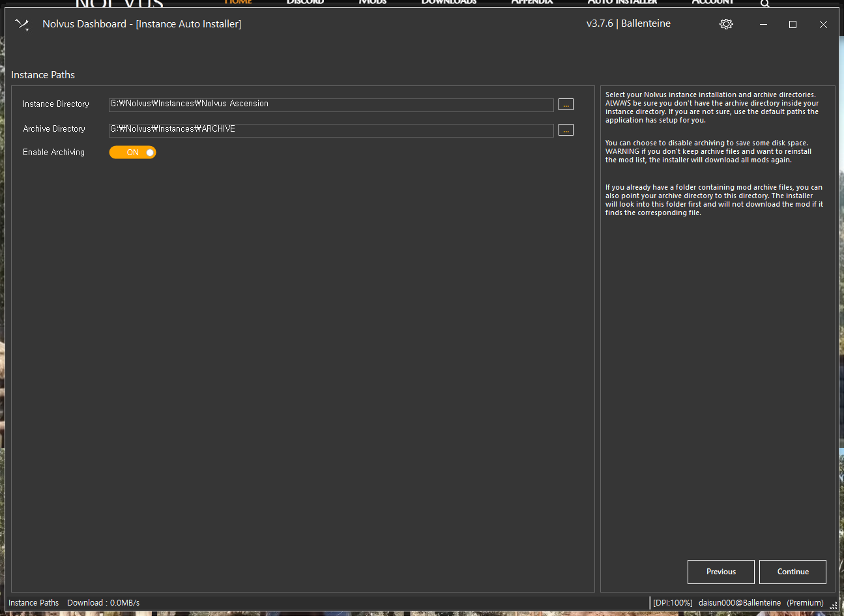Turn off the Enable Archiving switch
Image resolution: width=844 pixels, height=616 pixels.
pos(132,153)
